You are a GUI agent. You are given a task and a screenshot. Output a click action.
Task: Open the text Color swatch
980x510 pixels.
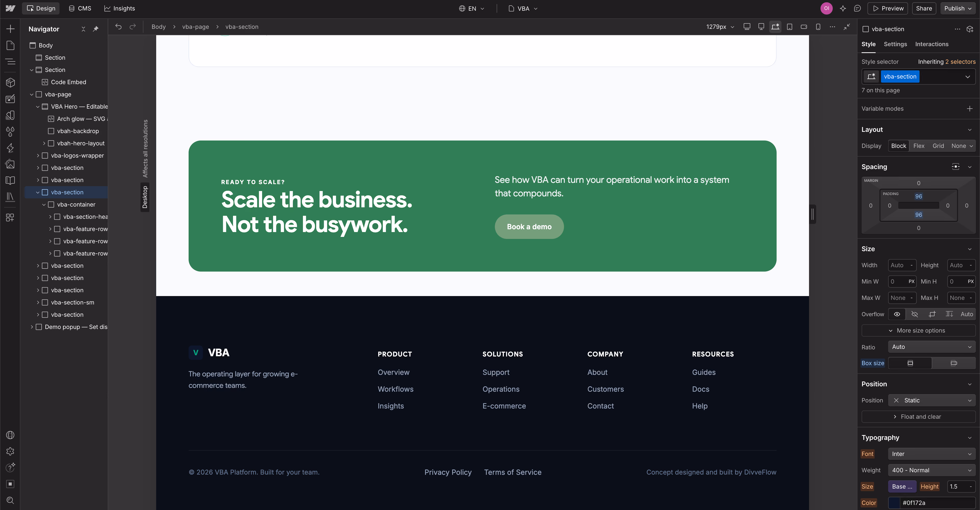coord(895,503)
